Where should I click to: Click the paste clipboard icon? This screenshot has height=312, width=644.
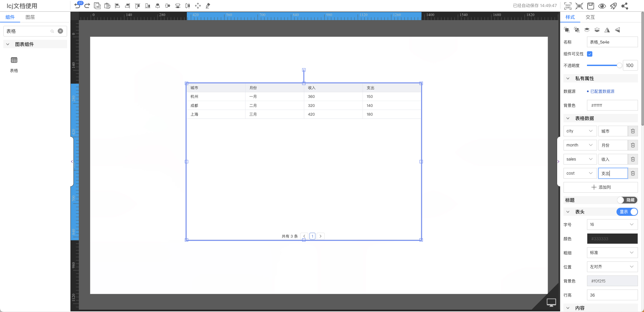(107, 6)
